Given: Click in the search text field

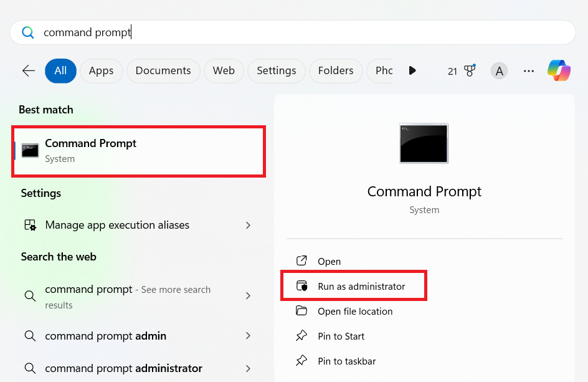Looking at the screenshot, I should pyautogui.click(x=293, y=32).
